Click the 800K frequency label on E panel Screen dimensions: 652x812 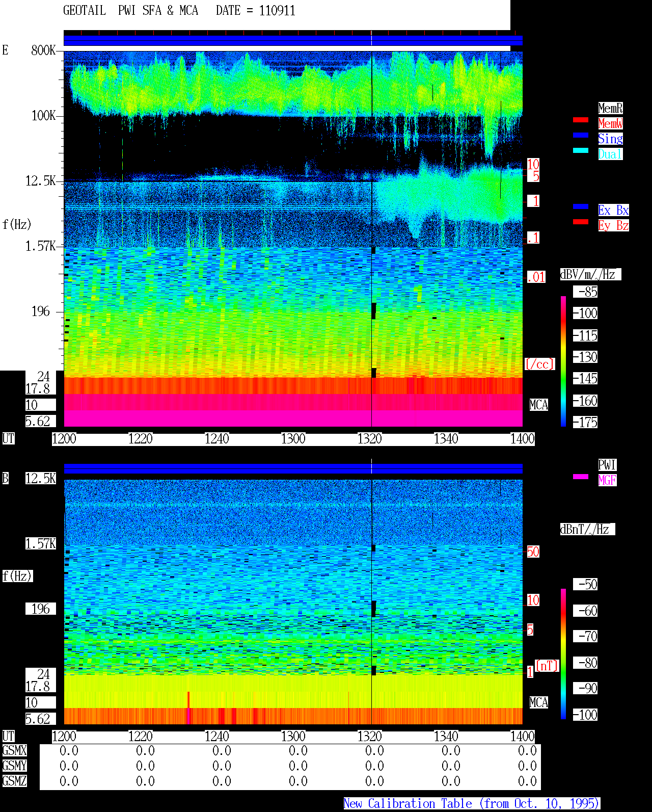tap(43, 50)
